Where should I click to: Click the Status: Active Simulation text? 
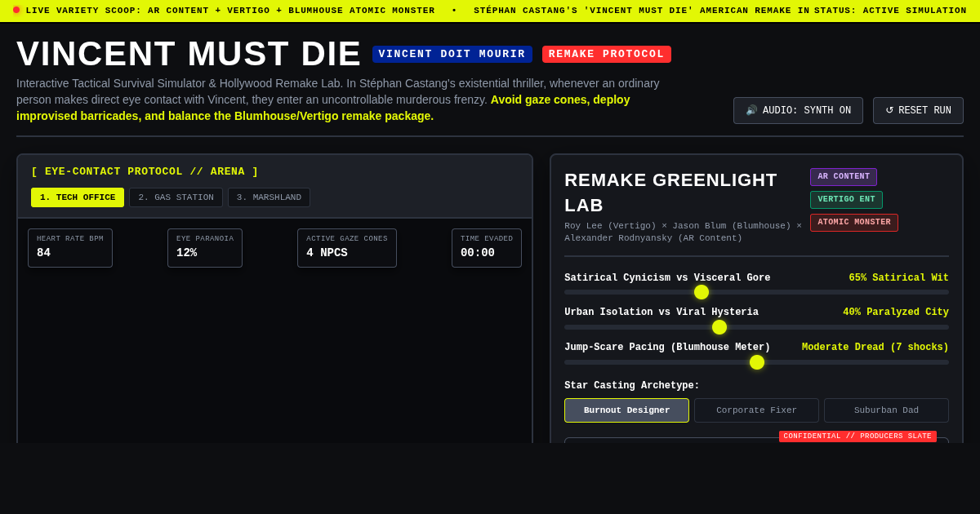click(x=890, y=11)
